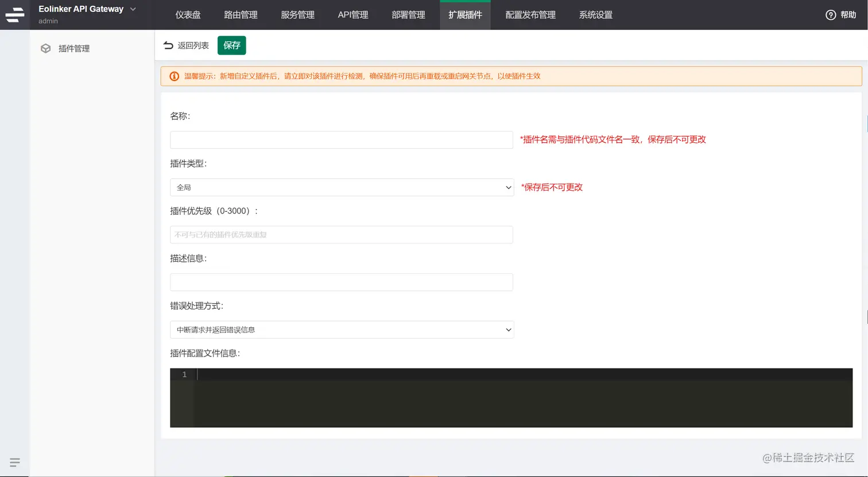Open the hamburger menu at top left
868x477 pixels.
14,14
